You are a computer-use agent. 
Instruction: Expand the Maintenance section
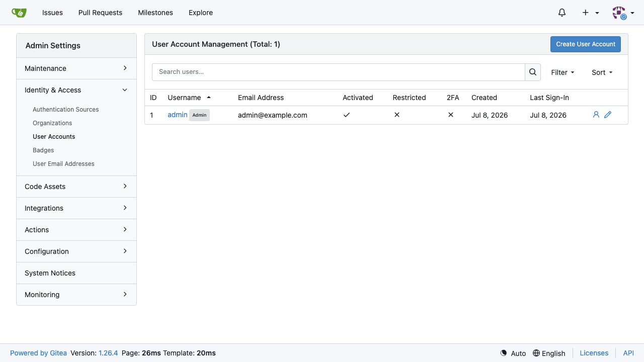click(76, 68)
